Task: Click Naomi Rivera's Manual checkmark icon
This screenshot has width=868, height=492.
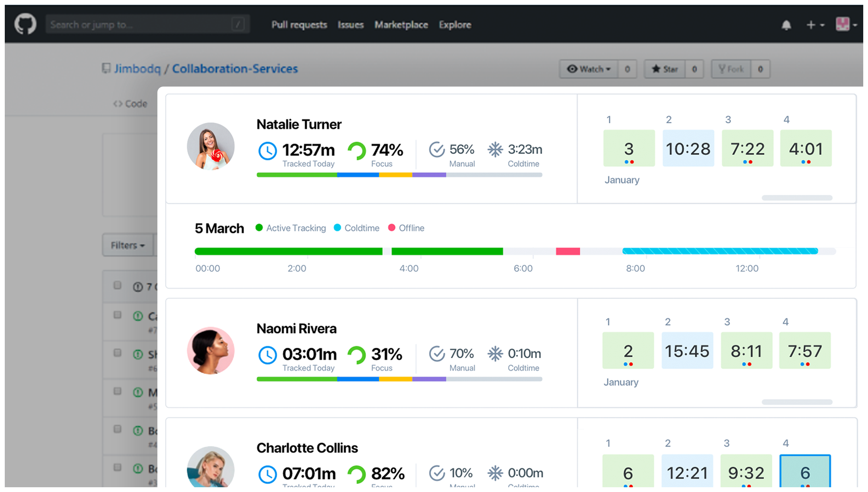Action: pos(437,354)
